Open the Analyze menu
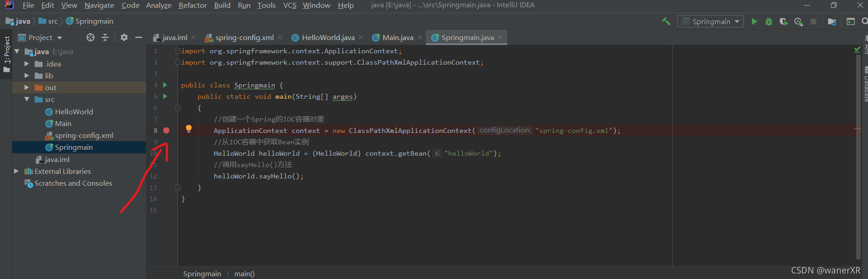868x279 pixels. (x=158, y=5)
